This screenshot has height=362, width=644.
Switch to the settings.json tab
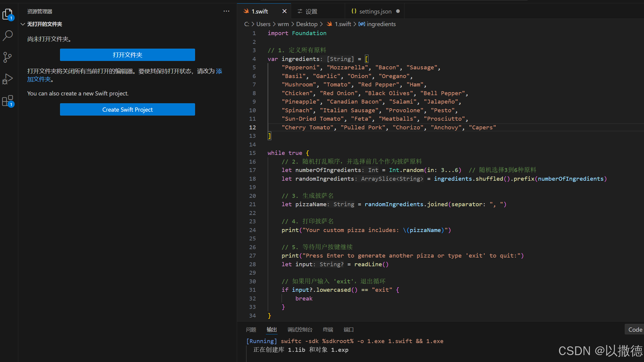click(375, 11)
